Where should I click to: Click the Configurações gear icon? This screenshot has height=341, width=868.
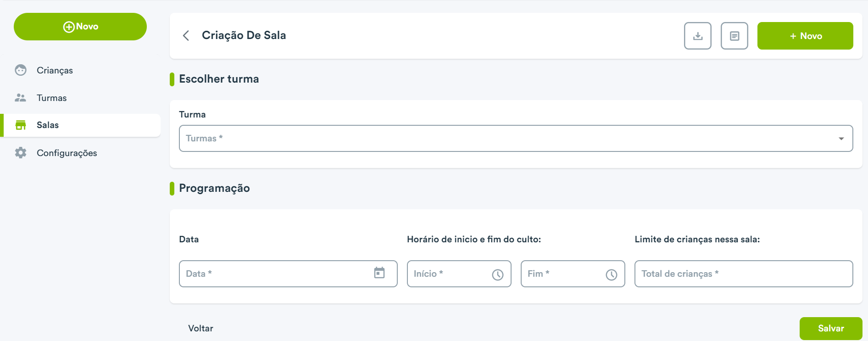coord(21,153)
